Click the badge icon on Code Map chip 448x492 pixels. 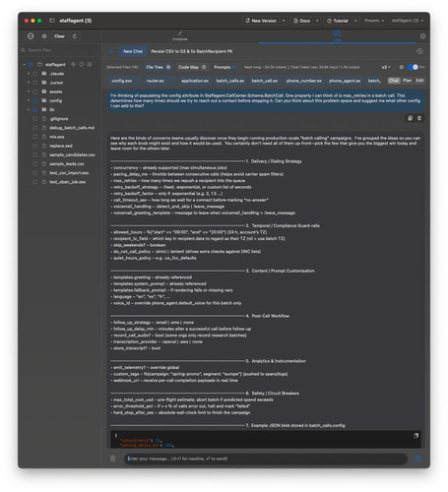(x=204, y=67)
